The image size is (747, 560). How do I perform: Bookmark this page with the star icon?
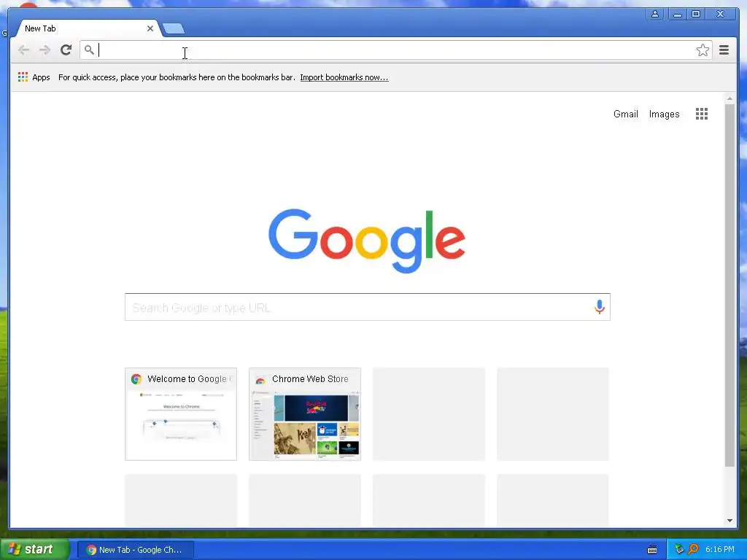tap(703, 50)
